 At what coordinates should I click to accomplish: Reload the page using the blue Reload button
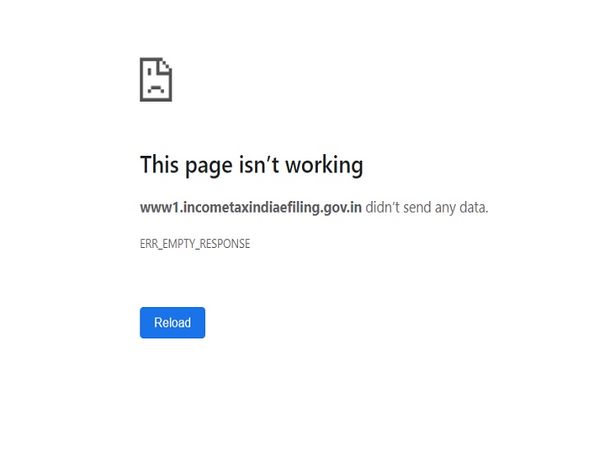(172, 323)
